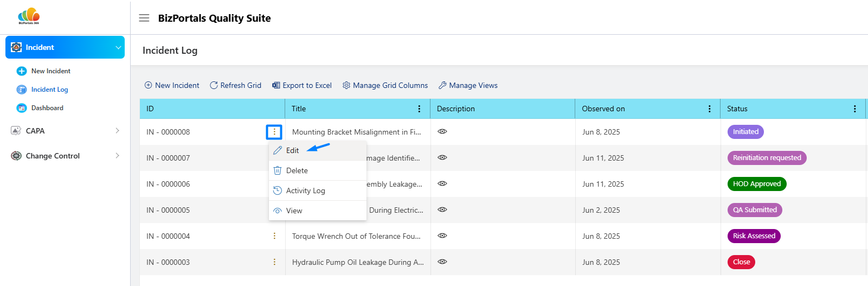
Task: Click the trash icon beside Delete
Action: (x=278, y=170)
